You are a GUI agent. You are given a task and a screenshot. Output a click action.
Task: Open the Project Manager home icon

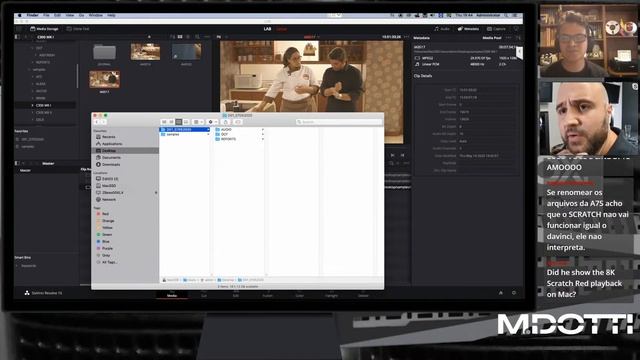[x=501, y=293]
